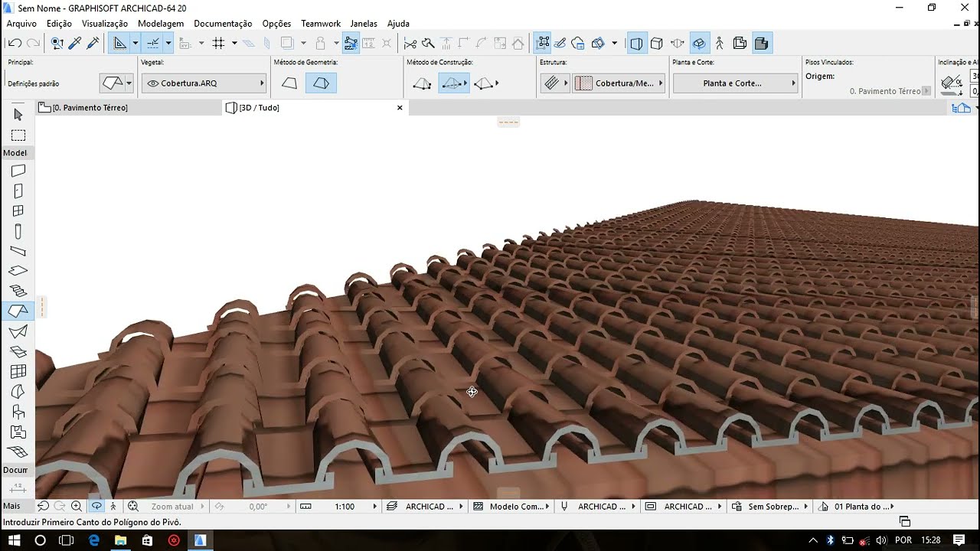Open the Modelagem menu
Viewport: 980px width, 551px height.
[161, 24]
